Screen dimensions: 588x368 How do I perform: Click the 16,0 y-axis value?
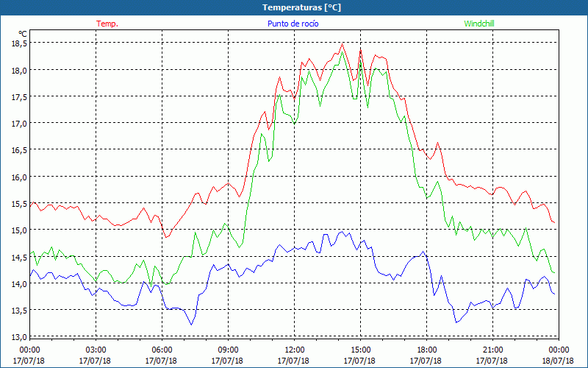[x=19, y=177]
